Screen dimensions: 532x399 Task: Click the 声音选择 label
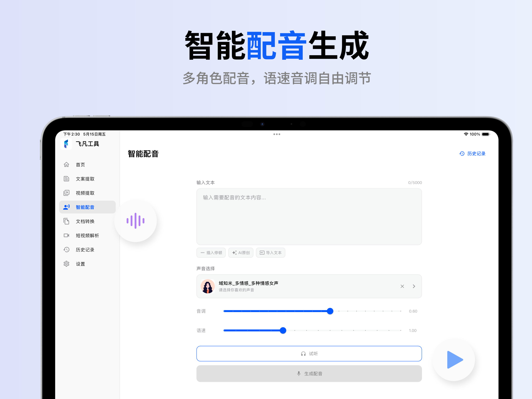pyautogui.click(x=205, y=268)
